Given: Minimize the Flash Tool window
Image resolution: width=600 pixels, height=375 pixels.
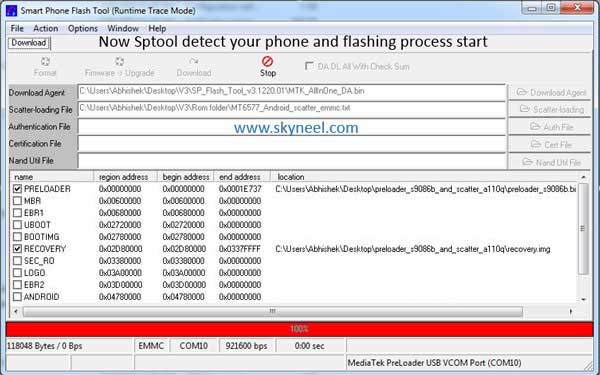Looking at the screenshot, I should 533,8.
